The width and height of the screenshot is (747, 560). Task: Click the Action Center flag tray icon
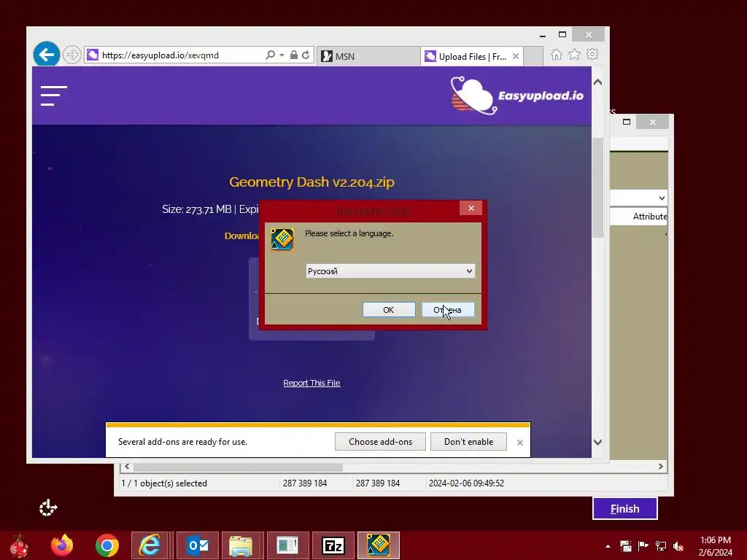[x=643, y=546]
